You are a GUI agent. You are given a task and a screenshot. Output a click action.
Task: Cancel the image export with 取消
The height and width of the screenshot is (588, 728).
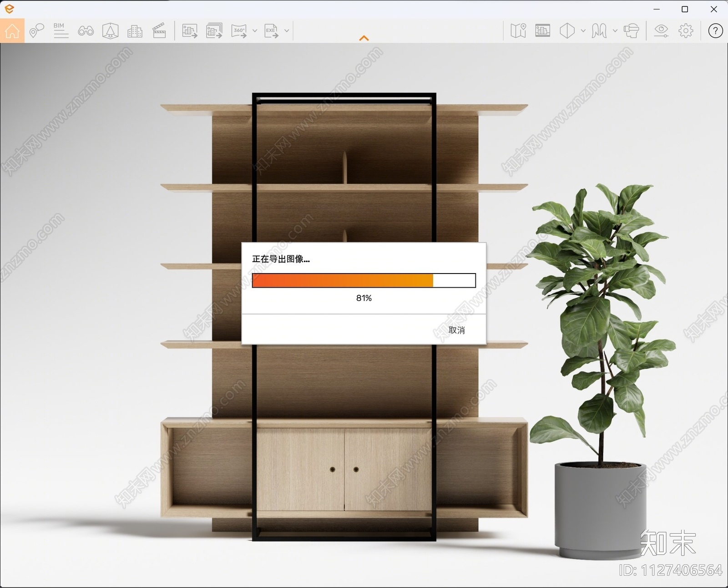[456, 330]
